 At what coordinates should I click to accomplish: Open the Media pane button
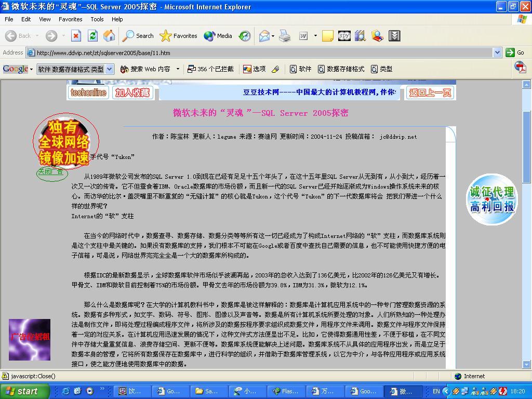click(x=218, y=36)
